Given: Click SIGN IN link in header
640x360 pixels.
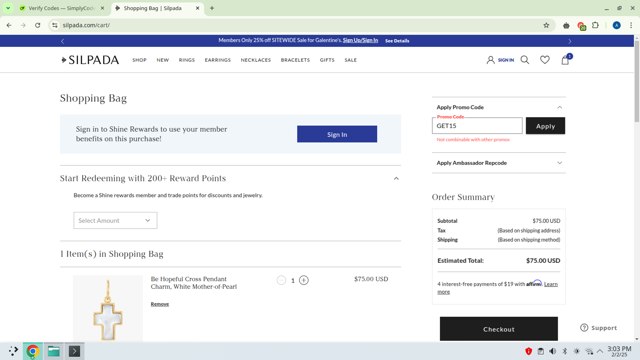Looking at the screenshot, I should coord(506,60).
